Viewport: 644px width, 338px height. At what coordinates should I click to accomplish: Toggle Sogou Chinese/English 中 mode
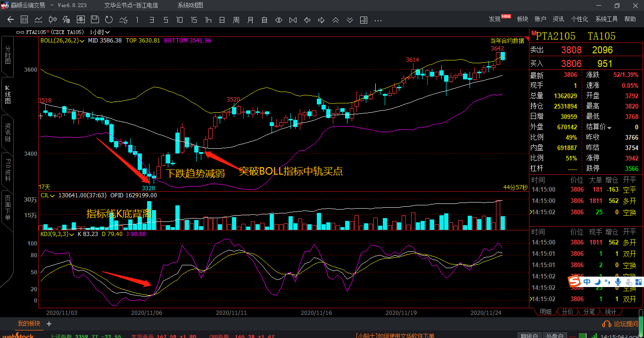[x=587, y=282]
